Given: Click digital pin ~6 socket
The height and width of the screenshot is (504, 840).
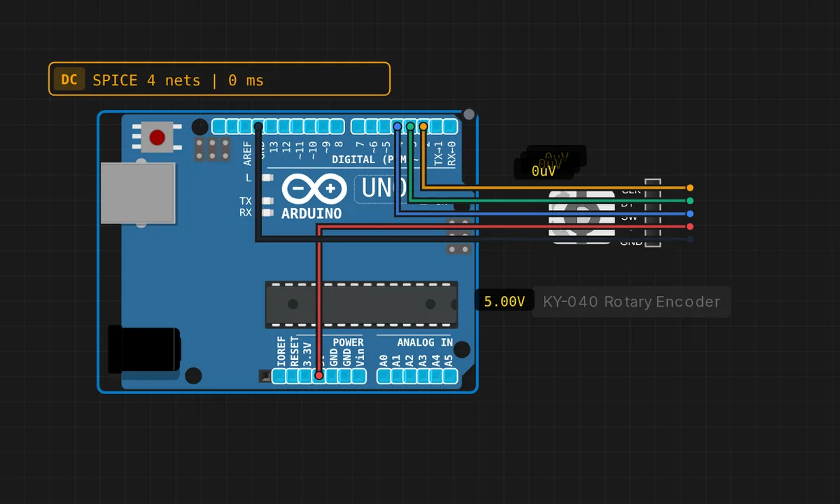Looking at the screenshot, I should [x=371, y=127].
